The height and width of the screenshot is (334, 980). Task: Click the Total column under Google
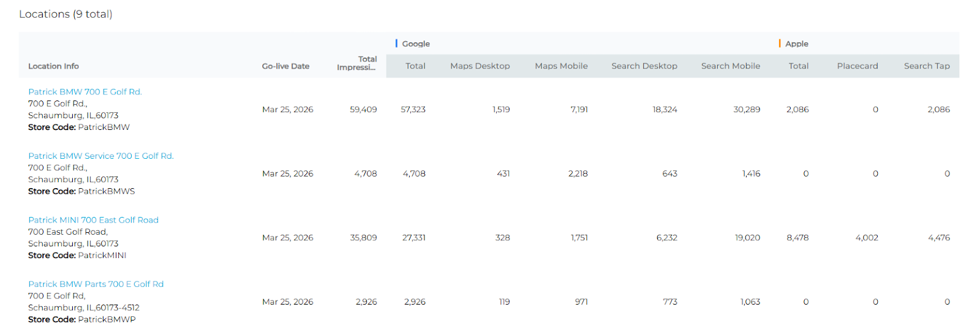(x=415, y=66)
